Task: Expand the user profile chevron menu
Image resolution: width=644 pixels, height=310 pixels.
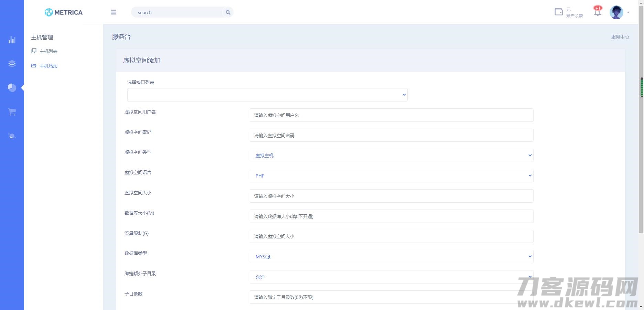Action: click(629, 12)
